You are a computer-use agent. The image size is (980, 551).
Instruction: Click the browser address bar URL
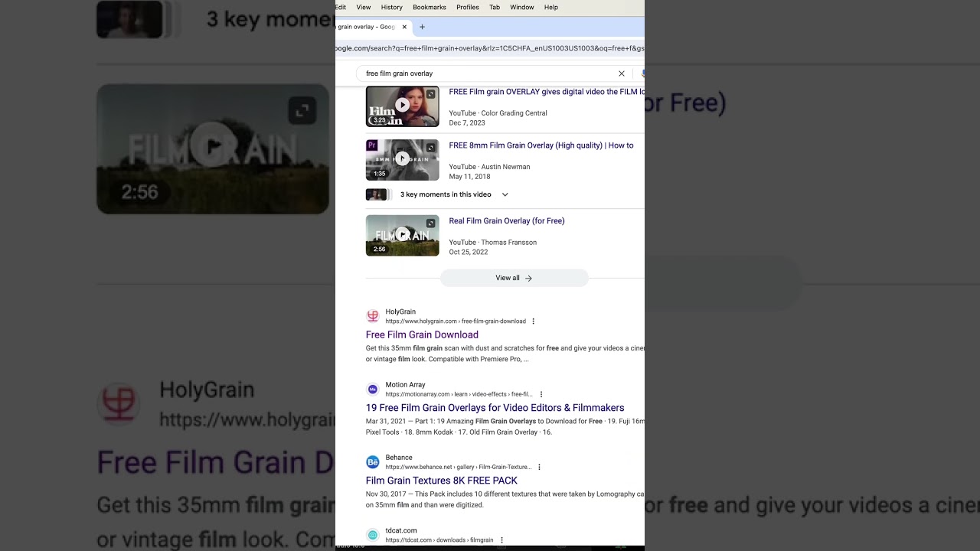click(490, 48)
